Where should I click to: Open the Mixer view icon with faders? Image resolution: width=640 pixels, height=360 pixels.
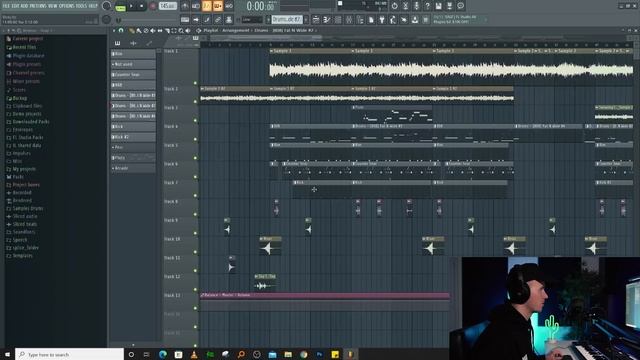(349, 20)
